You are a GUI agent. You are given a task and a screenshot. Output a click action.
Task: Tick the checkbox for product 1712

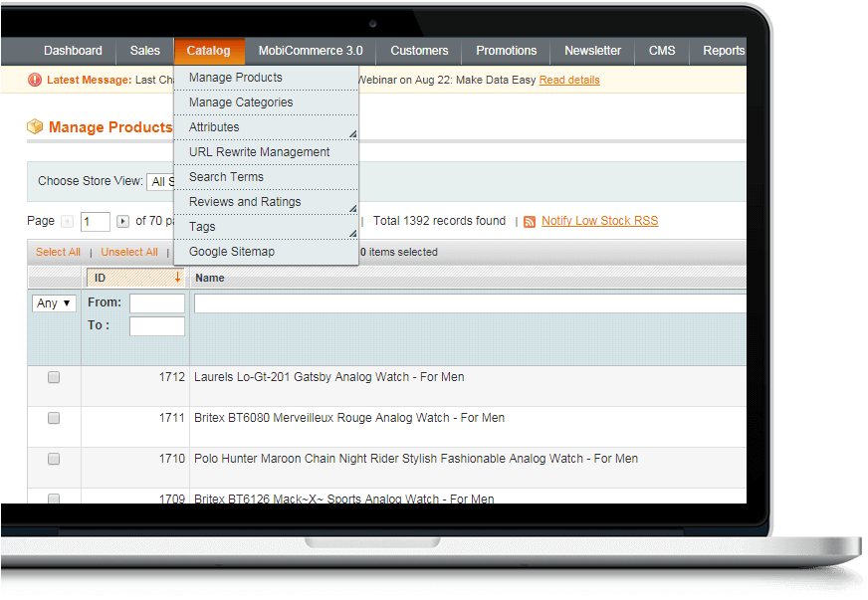[54, 378]
